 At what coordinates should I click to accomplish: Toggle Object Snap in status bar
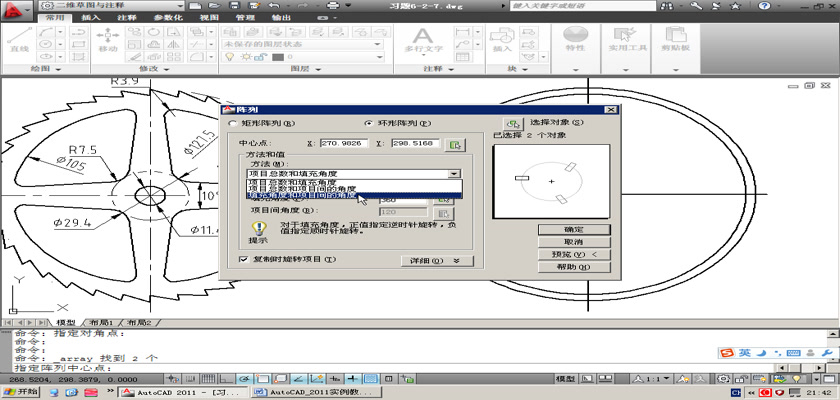pos(262,379)
